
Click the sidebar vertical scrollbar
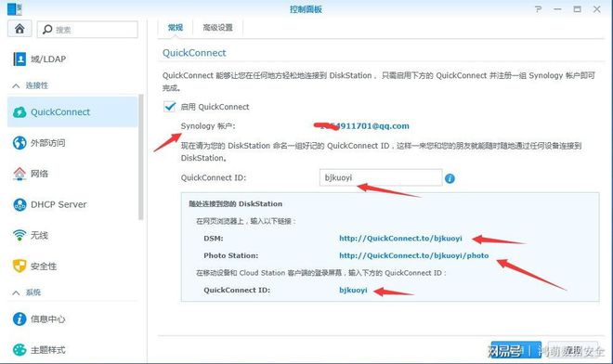(141, 157)
